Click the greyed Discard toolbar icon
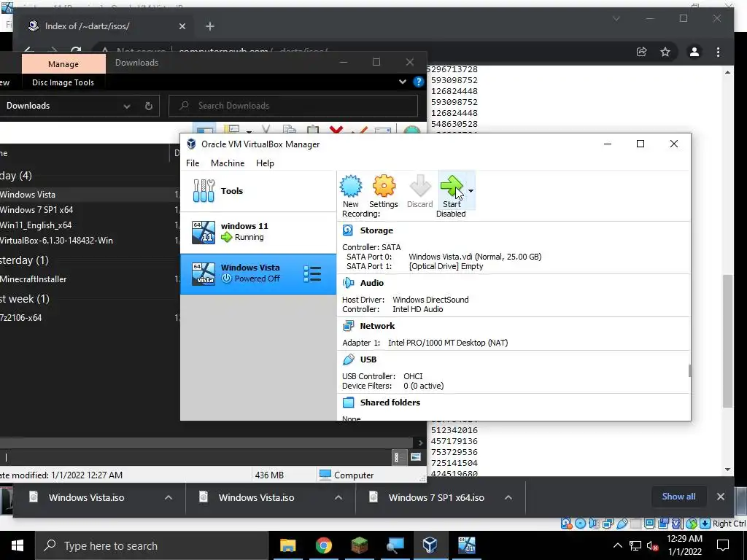 pyautogui.click(x=419, y=186)
